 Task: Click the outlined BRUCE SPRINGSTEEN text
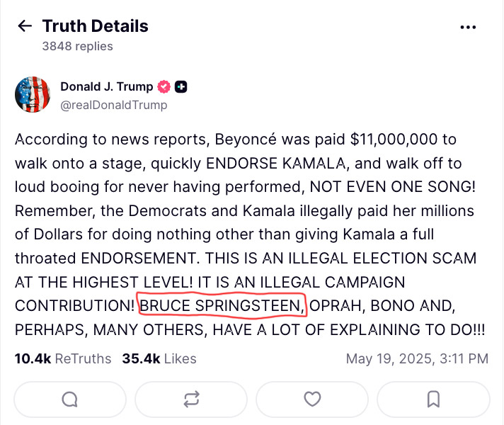[x=222, y=306]
